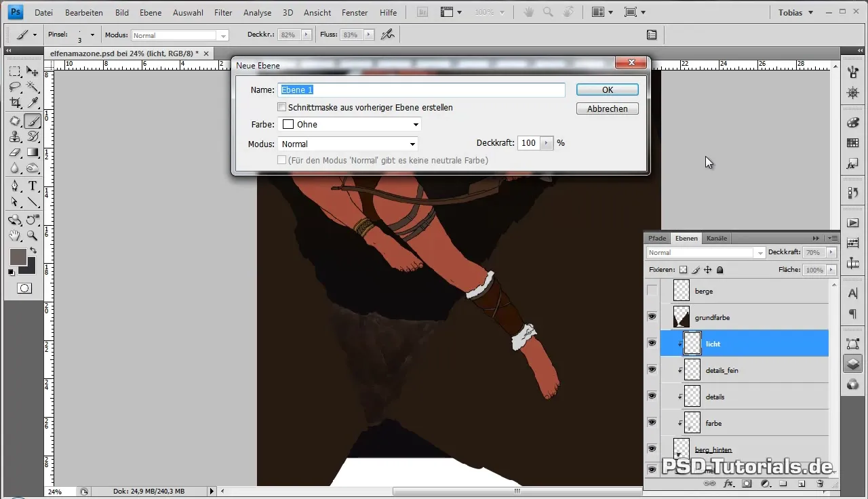Hide the details_fein layer
The width and height of the screenshot is (868, 499).
[652, 370]
